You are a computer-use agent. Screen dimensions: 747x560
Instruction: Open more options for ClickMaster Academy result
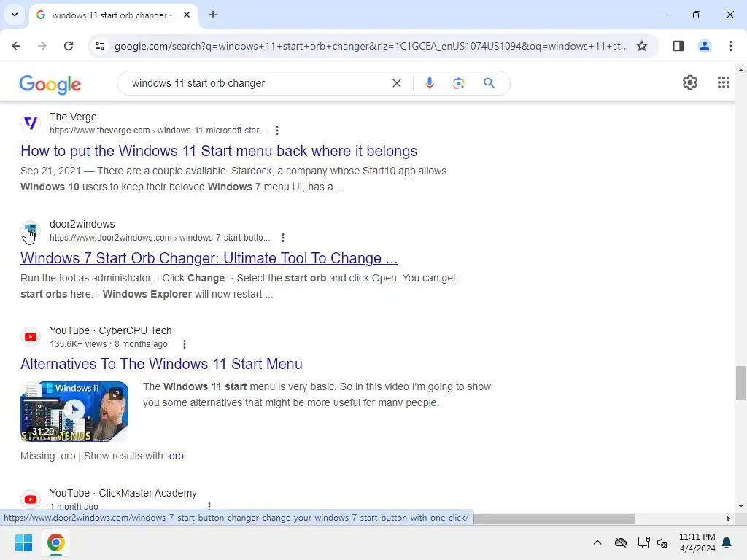209,506
